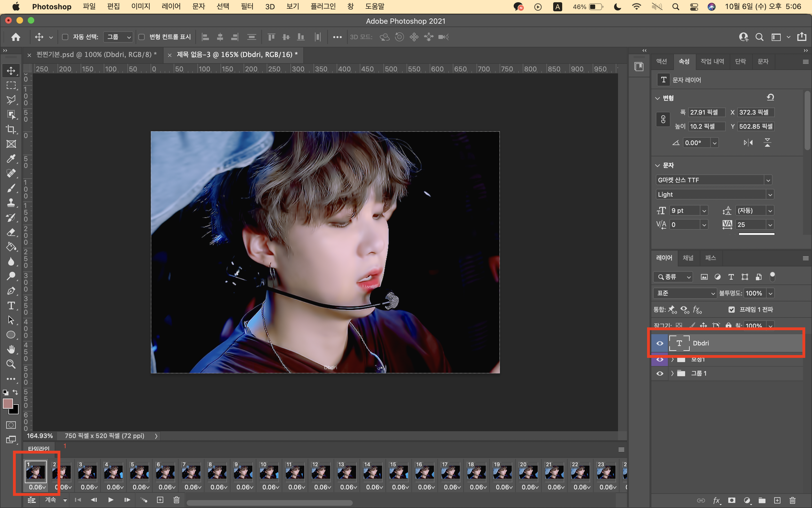Select the Horizontal Type tool
Image resolution: width=812 pixels, height=508 pixels.
click(11, 306)
